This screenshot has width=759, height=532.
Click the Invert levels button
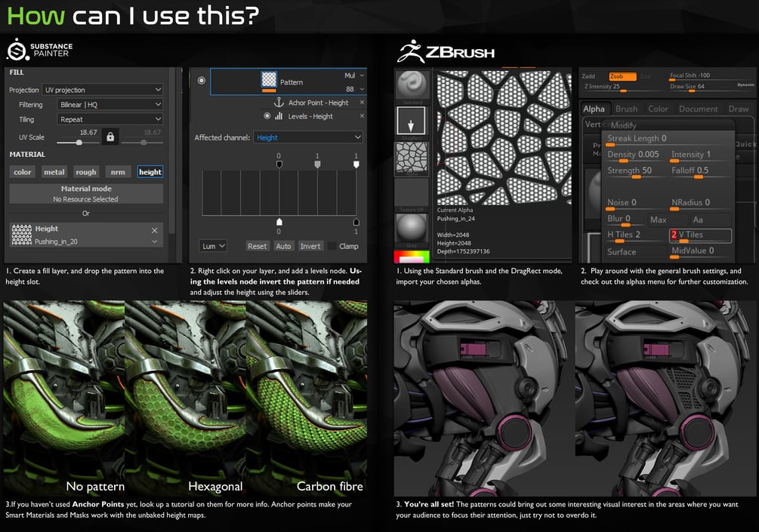tap(310, 246)
